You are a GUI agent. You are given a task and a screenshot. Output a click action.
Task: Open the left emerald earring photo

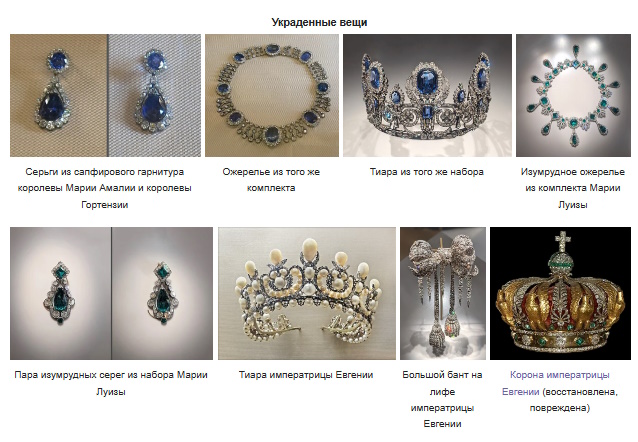[61, 293]
